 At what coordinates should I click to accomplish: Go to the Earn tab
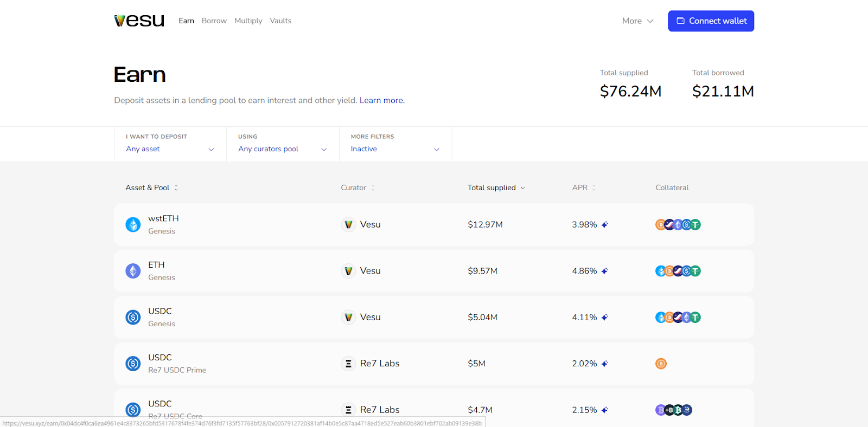point(186,21)
